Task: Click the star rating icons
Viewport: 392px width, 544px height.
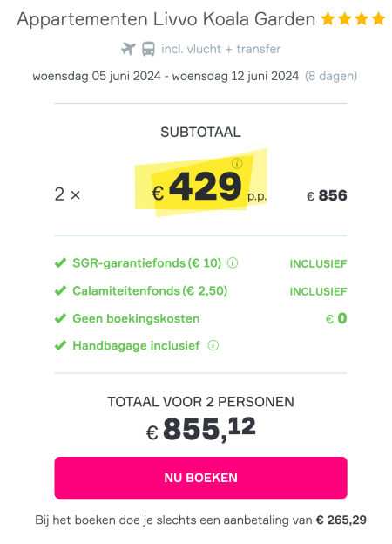Action: [353, 18]
